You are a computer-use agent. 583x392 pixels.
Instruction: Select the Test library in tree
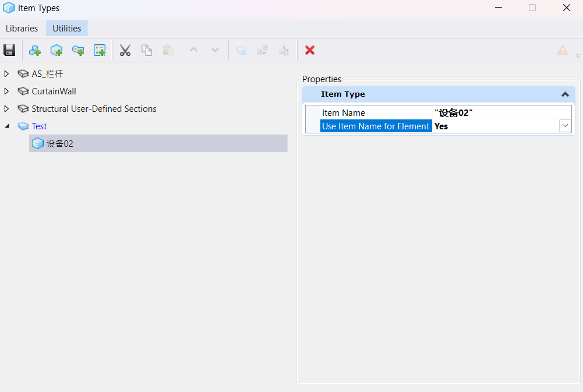39,126
